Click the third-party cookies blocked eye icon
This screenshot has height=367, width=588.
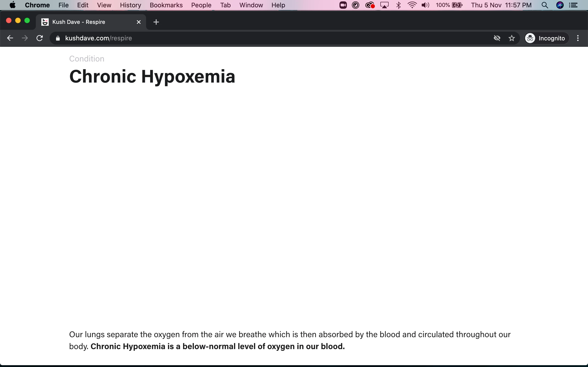pos(497,38)
